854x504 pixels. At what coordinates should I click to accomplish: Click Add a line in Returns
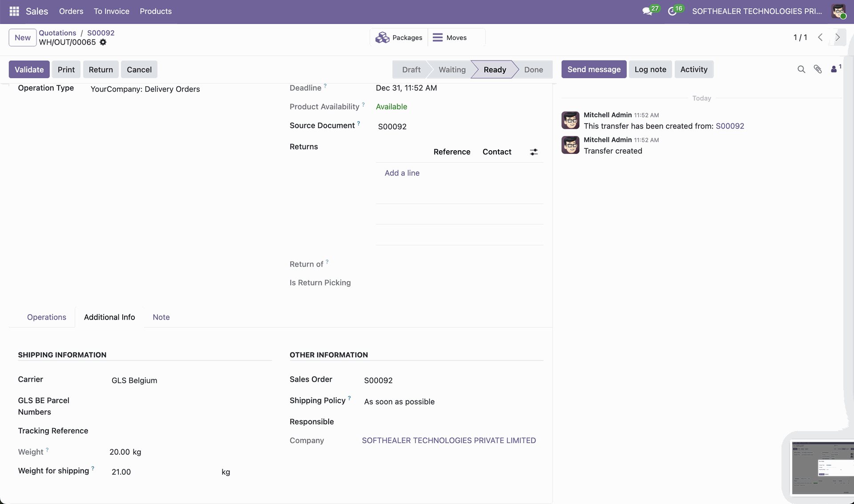click(402, 173)
